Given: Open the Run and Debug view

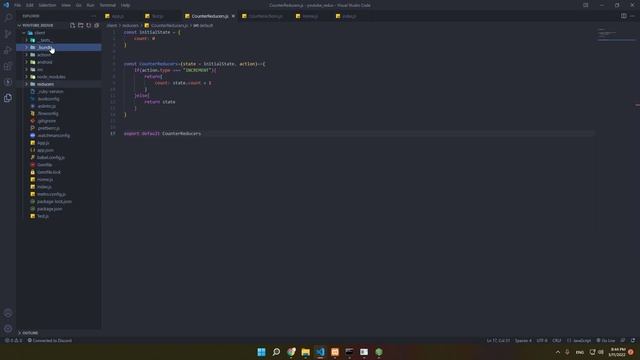Looking at the screenshot, I should click(x=8, y=50).
